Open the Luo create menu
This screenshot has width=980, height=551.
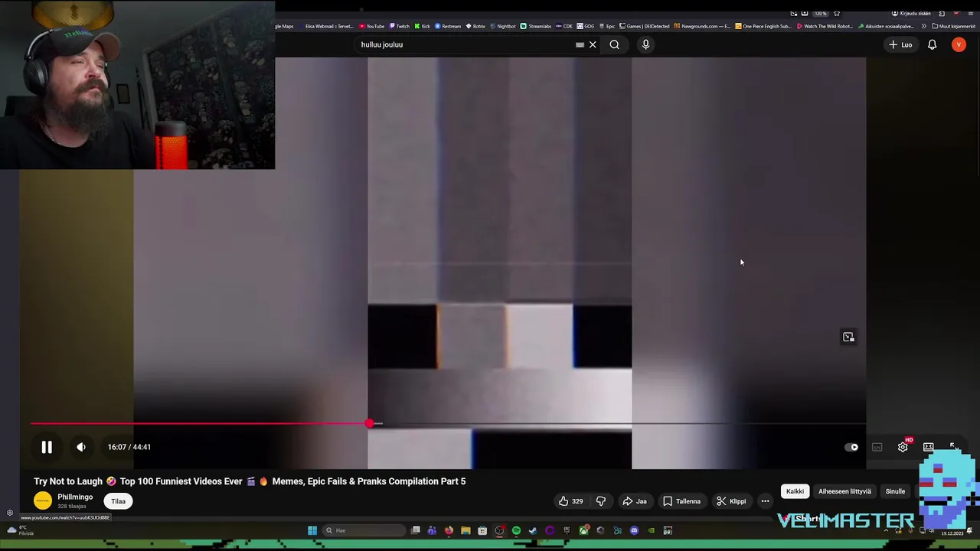click(x=900, y=44)
